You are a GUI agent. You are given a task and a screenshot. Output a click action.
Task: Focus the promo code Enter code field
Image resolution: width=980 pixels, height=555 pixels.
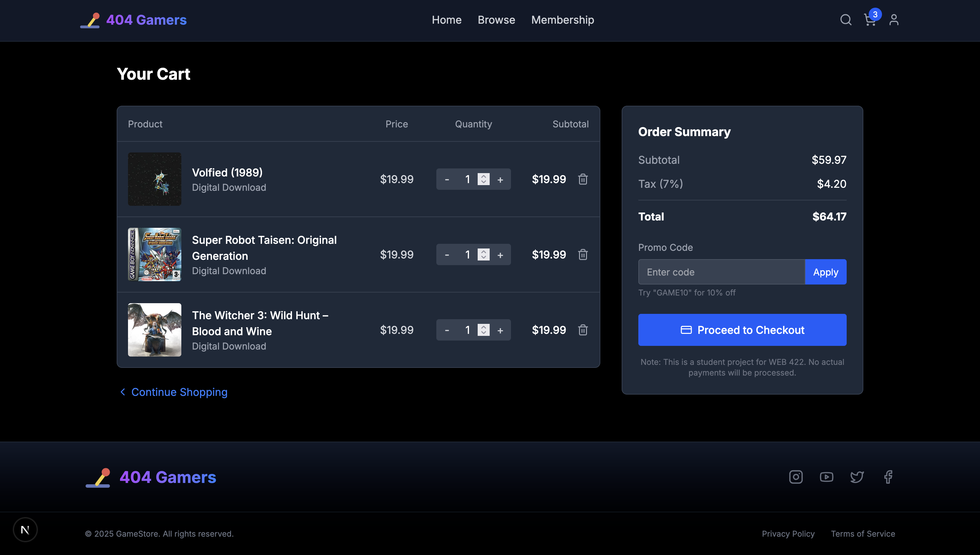pos(721,272)
